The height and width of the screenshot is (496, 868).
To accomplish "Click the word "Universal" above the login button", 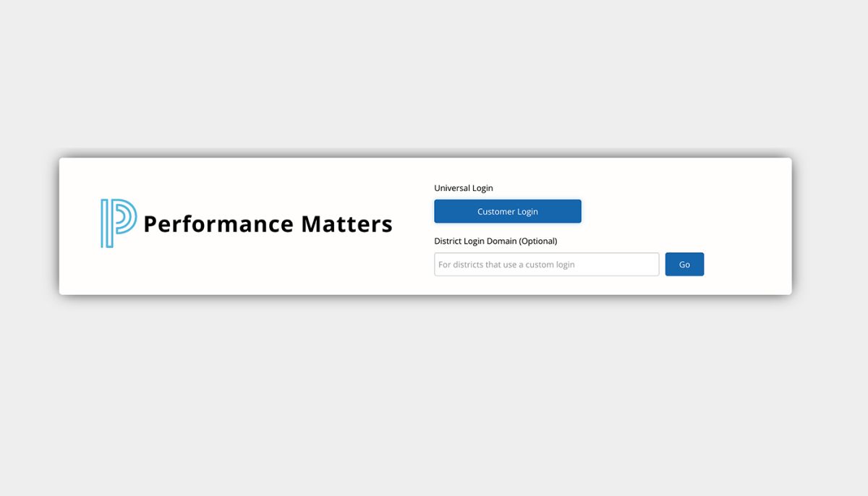I will (452, 188).
